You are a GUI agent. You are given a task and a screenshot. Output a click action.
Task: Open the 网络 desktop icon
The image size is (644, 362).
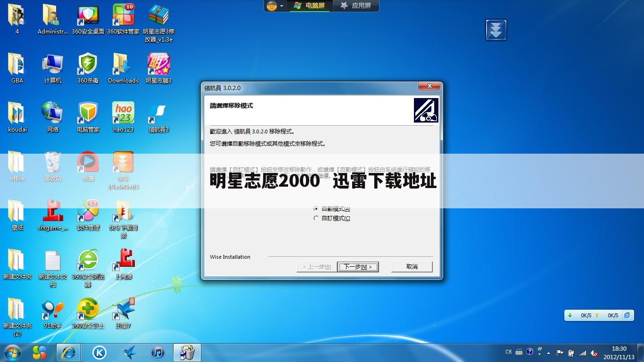coord(52,117)
